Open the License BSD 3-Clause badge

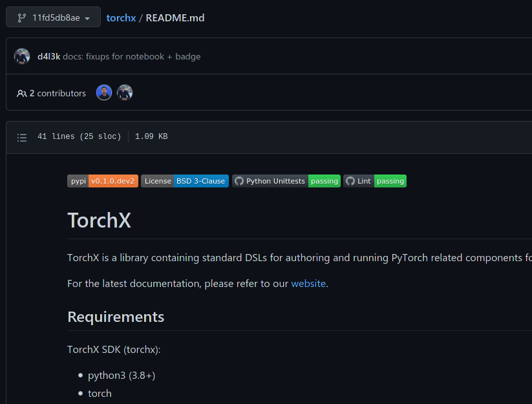[x=185, y=181]
